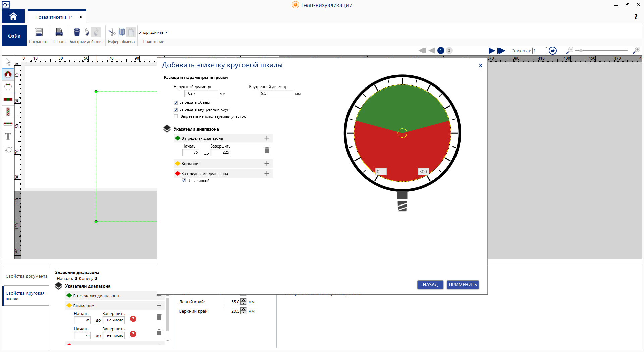The height and width of the screenshot is (352, 644).
Task: Go to the next label arrow
Action: [x=491, y=51]
